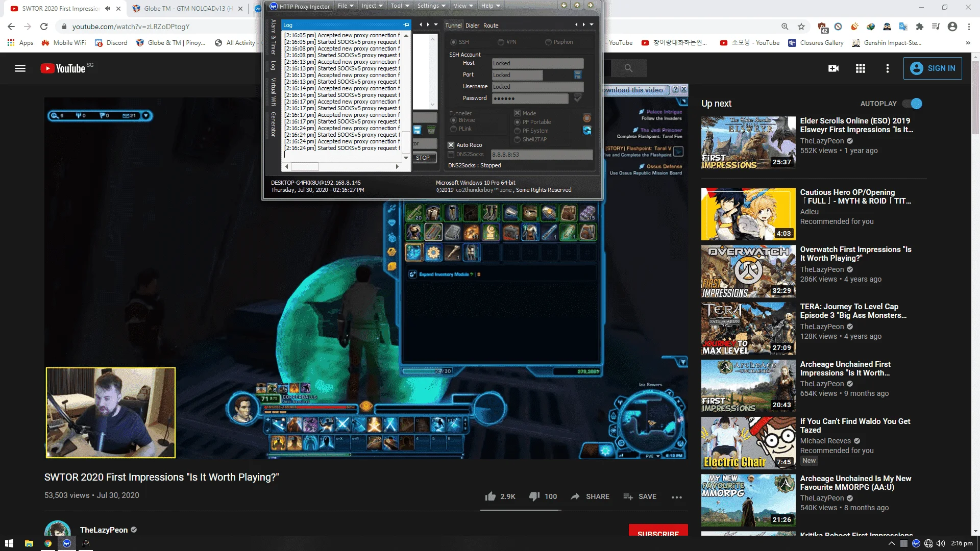Open the Tool dropdown menu
This screenshot has height=551, width=980.
pyautogui.click(x=400, y=6)
